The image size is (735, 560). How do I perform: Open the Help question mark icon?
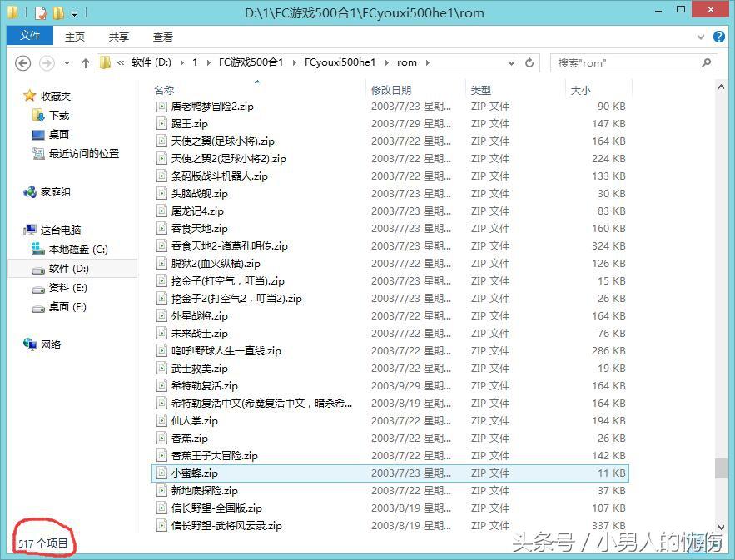[719, 37]
